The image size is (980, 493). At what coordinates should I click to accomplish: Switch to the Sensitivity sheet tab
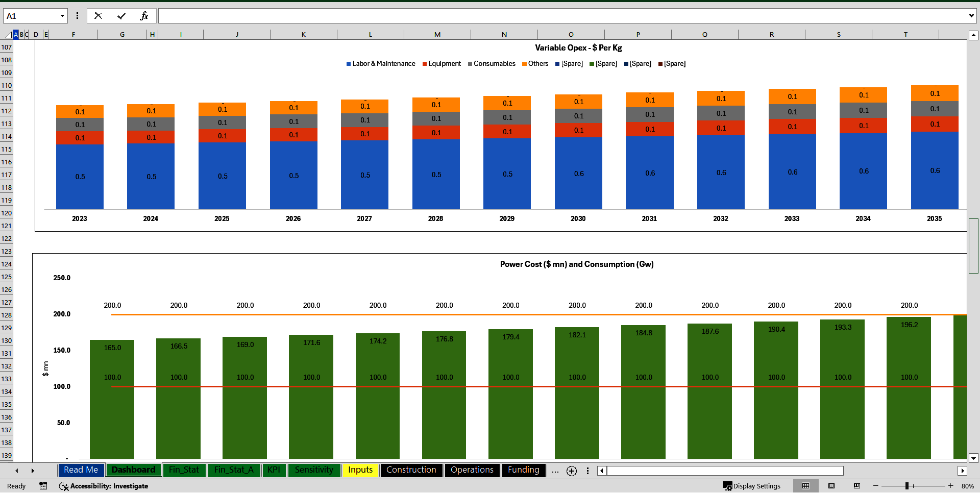tap(314, 470)
